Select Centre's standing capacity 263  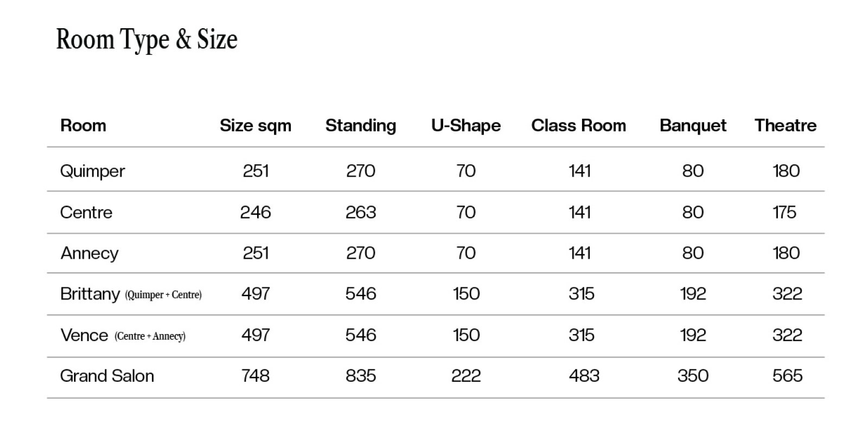tap(361, 212)
